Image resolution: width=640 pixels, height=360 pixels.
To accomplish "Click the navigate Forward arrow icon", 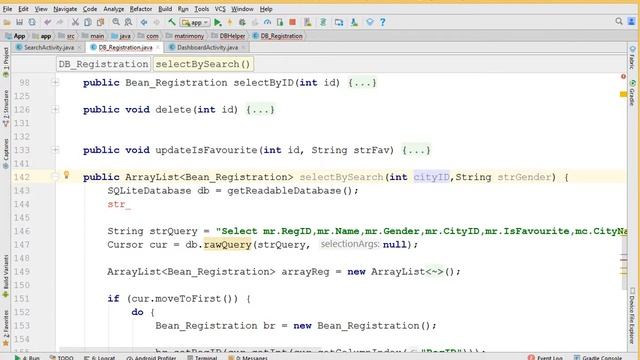I will click(x=156, y=22).
